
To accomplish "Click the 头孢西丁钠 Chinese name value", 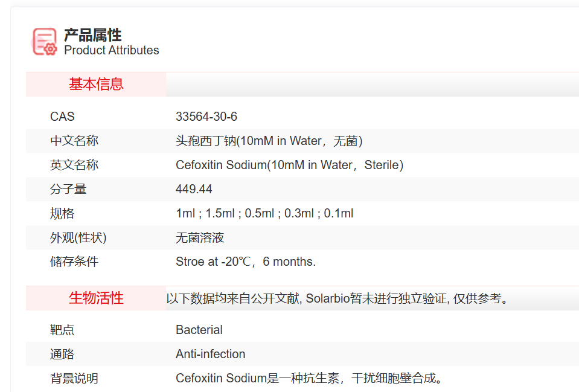I will point(269,141).
